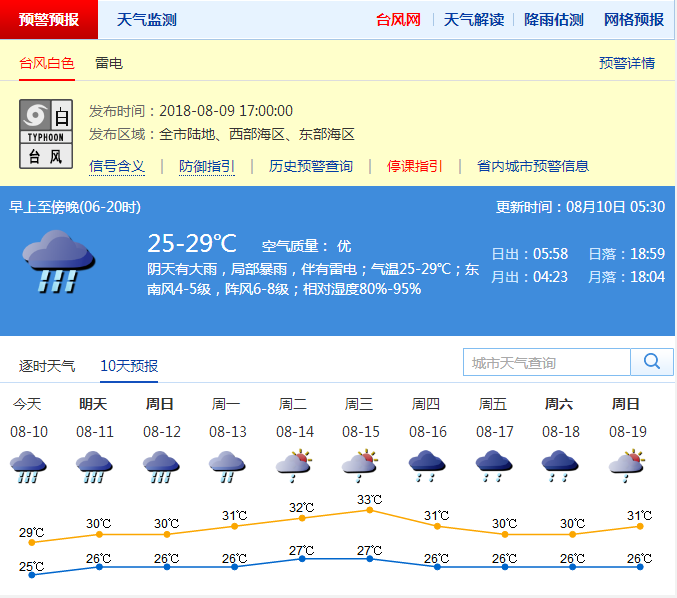The image size is (677, 598).
Task: Select the 台风白色 warning tab
Action: [47, 63]
